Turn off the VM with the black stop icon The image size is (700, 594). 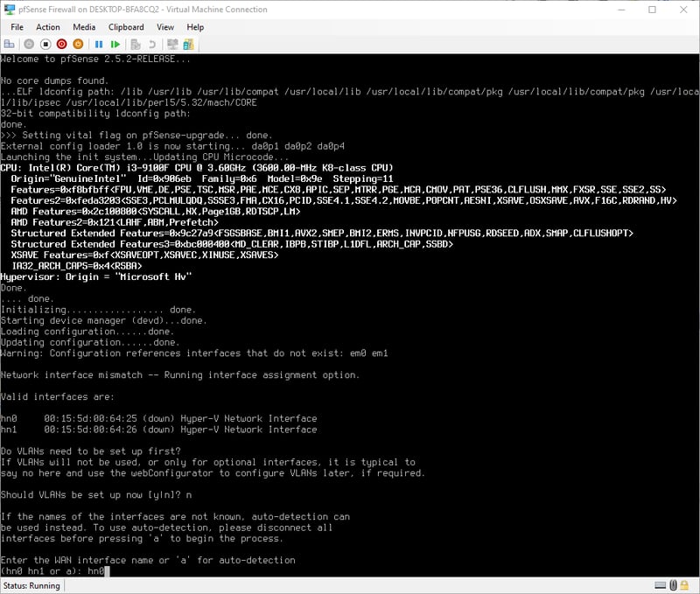(45, 44)
